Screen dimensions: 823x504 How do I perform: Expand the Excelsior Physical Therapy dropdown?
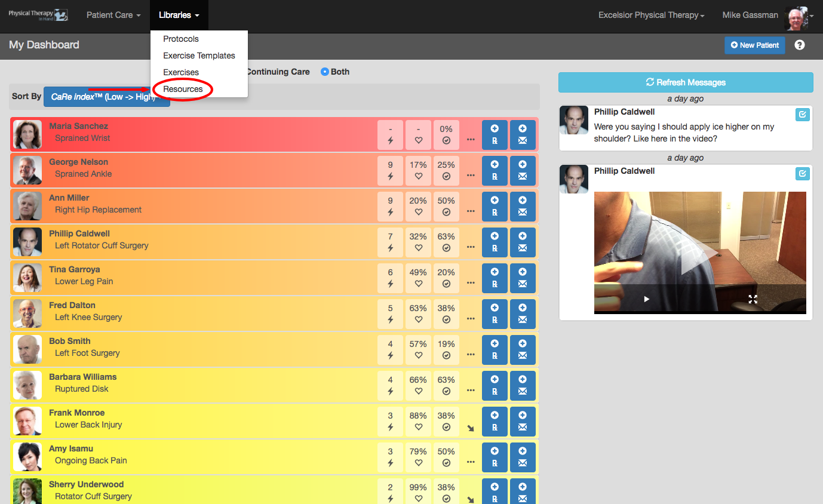(x=651, y=15)
